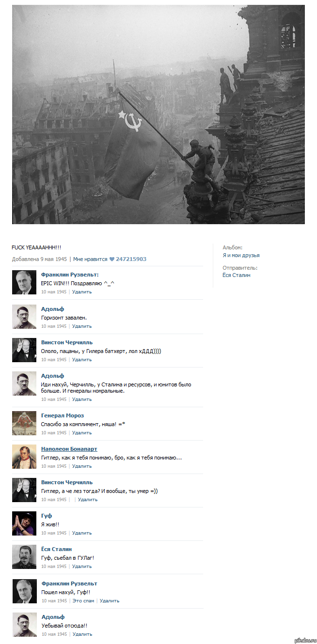Open Ёся Сталин comment avatar
The height and width of the screenshot is (644, 317).
coord(24,556)
